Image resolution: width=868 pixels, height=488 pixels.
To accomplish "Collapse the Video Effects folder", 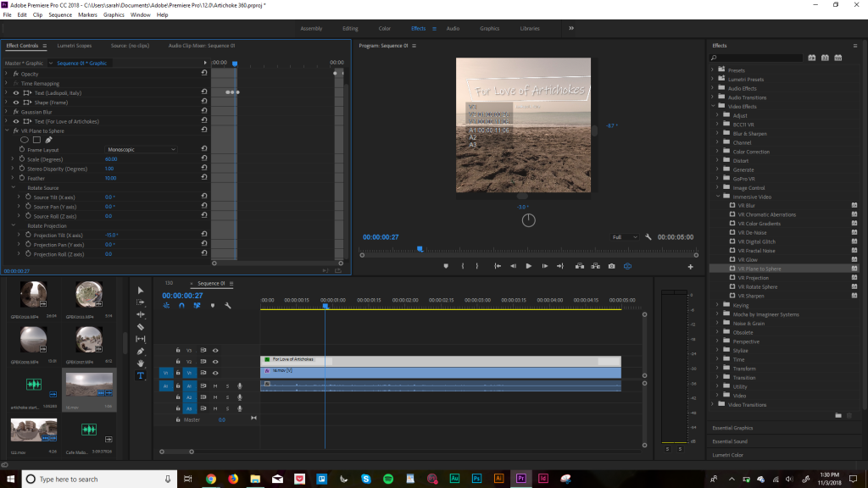I will click(713, 106).
